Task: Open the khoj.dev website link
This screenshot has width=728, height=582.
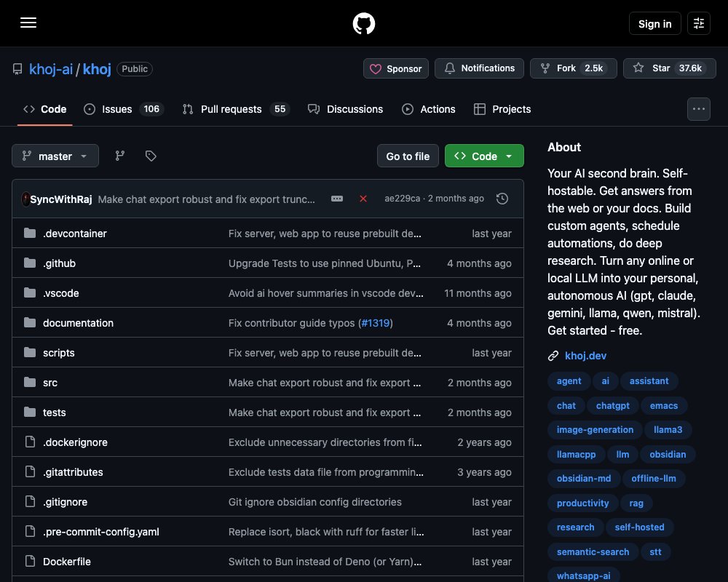Action: click(x=585, y=356)
